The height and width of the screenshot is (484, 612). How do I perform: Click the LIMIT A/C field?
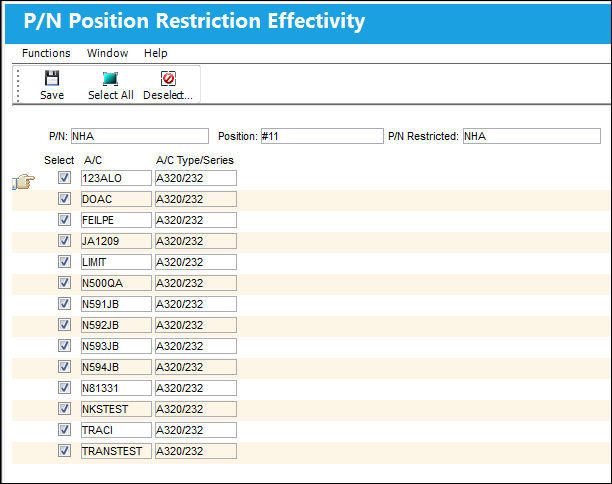coord(116,262)
